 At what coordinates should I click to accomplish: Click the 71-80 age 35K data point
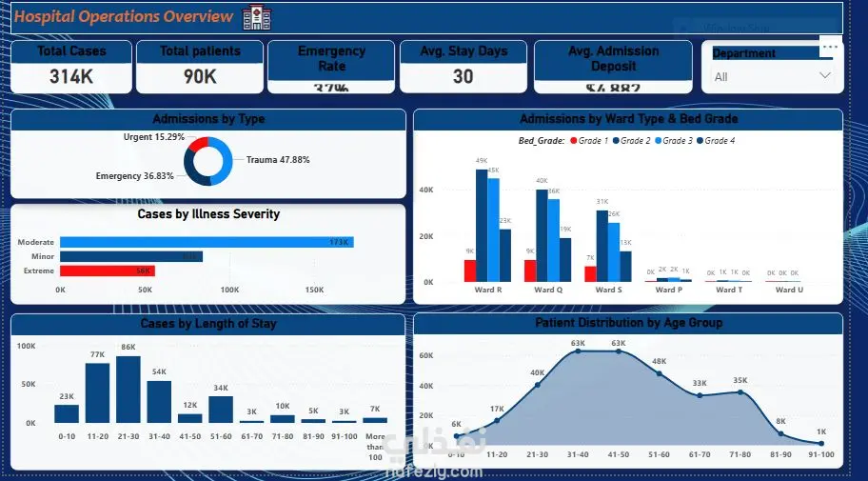coord(740,392)
